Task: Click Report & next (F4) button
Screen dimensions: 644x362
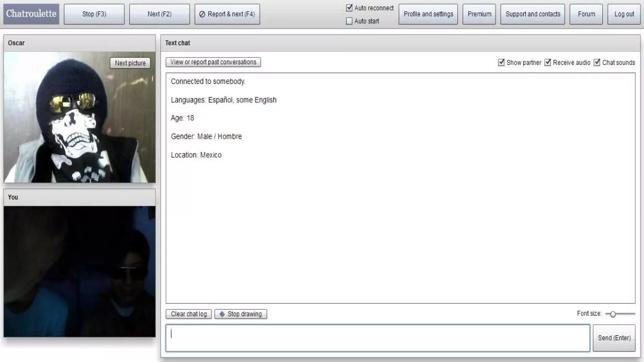Action: (x=227, y=14)
